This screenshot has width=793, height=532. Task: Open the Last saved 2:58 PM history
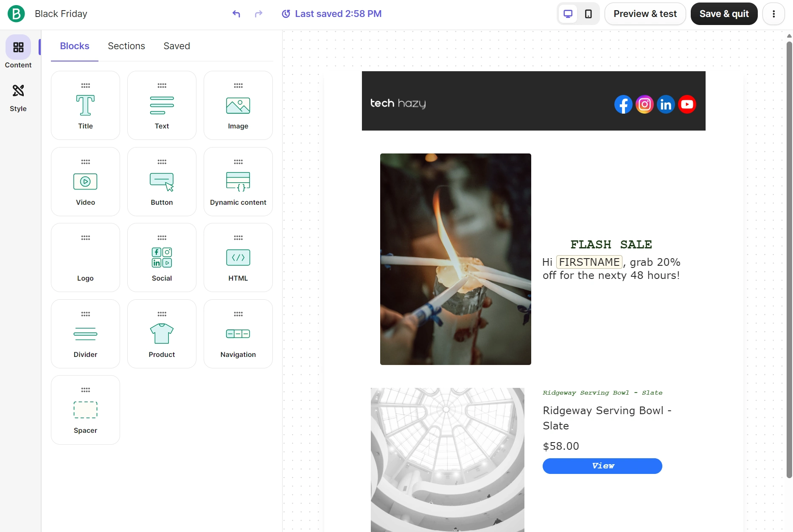332,14
